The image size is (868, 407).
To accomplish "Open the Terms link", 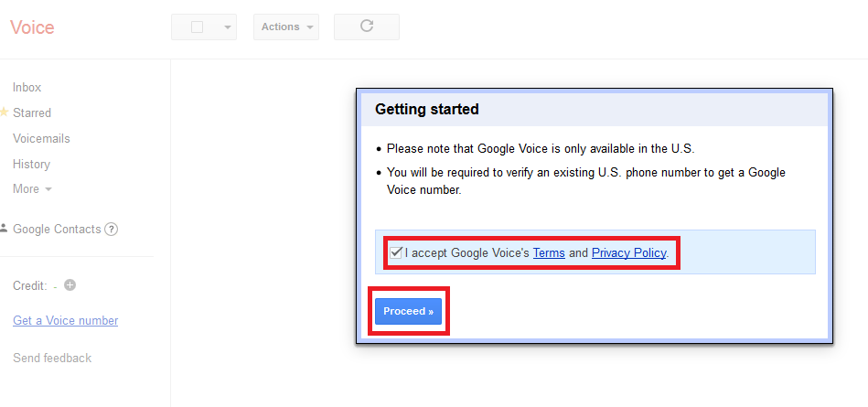I will (x=549, y=253).
